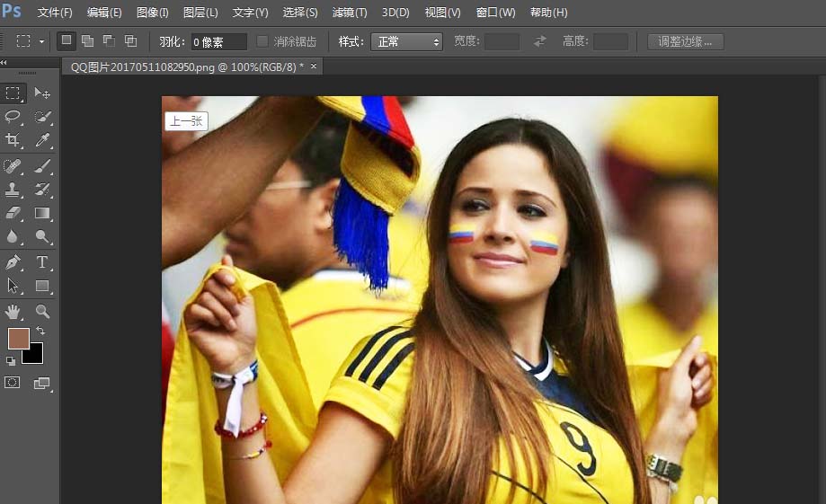Toggle the 消除锯齿 anti-alias checkbox
Image resolution: width=826 pixels, height=504 pixels.
point(262,41)
